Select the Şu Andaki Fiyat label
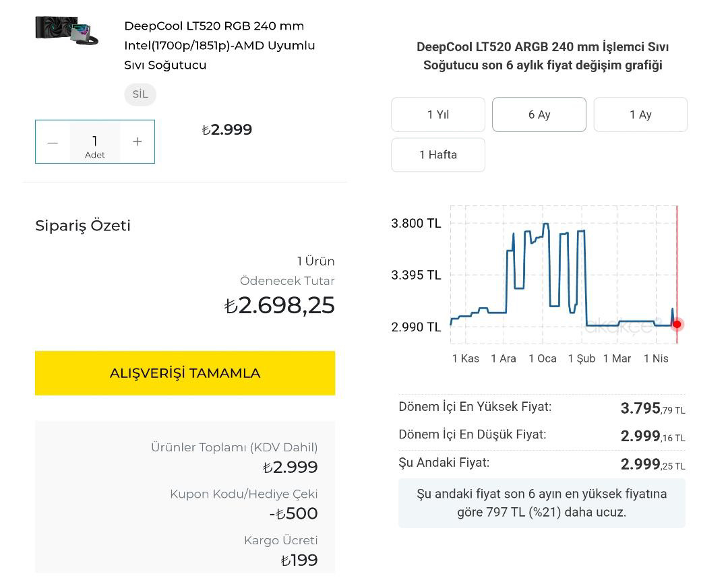728x582 pixels. tap(444, 463)
